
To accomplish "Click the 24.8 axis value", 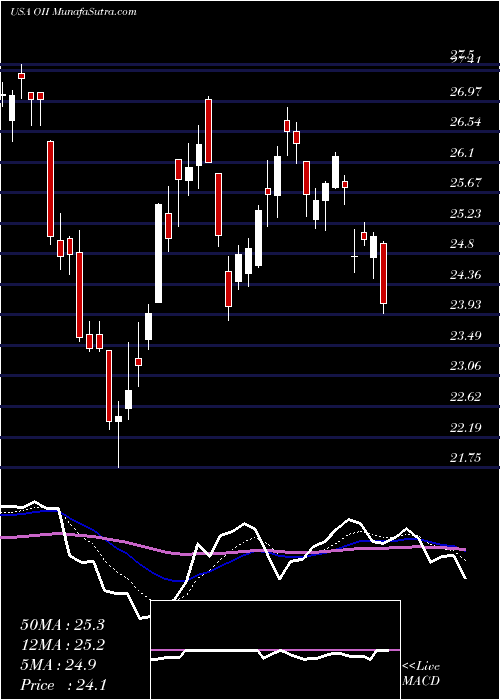I will (x=461, y=244).
